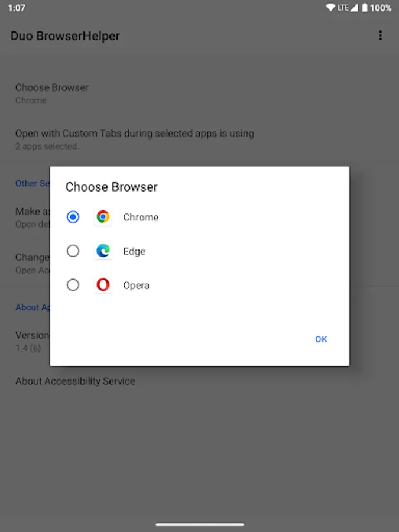The image size is (399, 532).
Task: Click the Edge browser icon
Action: point(103,251)
